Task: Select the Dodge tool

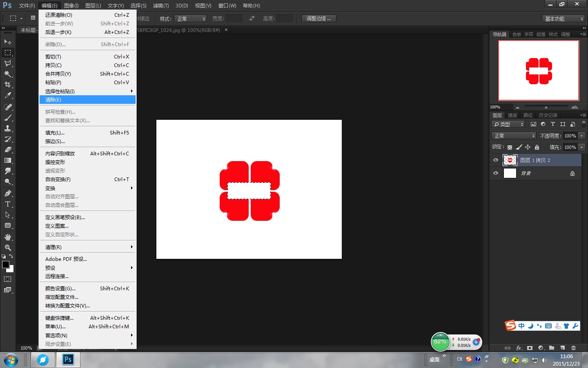Action: tap(8, 182)
